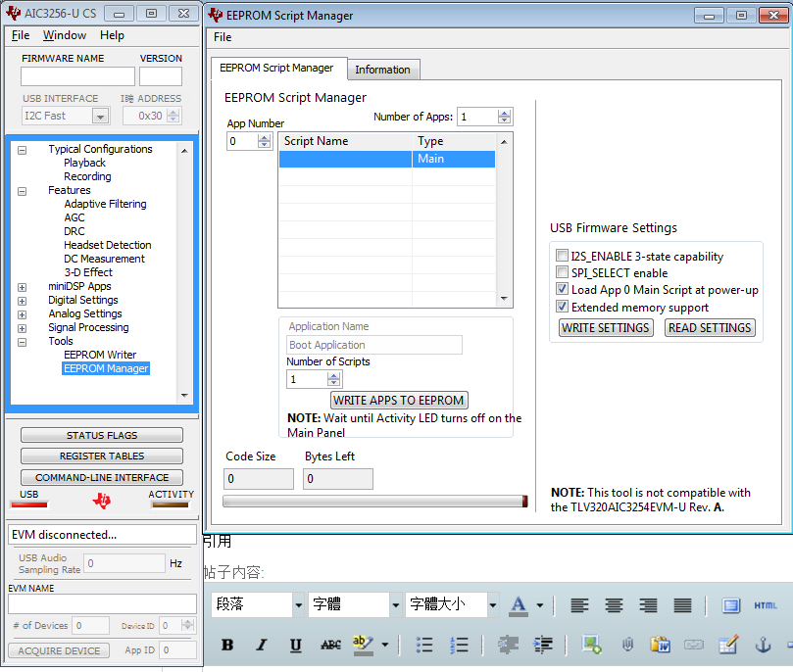The width and height of the screenshot is (793, 672).
Task: Toggle bold formatting in the editor toolbar
Action: point(227,645)
